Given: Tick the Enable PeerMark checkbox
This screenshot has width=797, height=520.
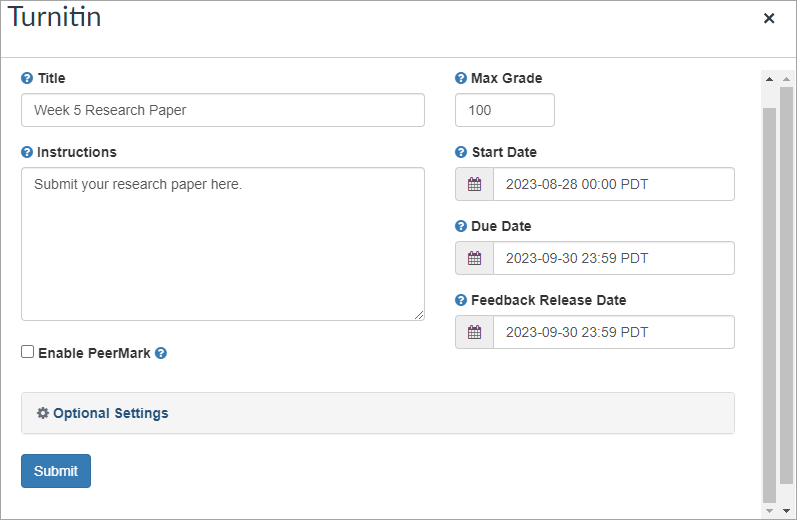Looking at the screenshot, I should coord(27,352).
